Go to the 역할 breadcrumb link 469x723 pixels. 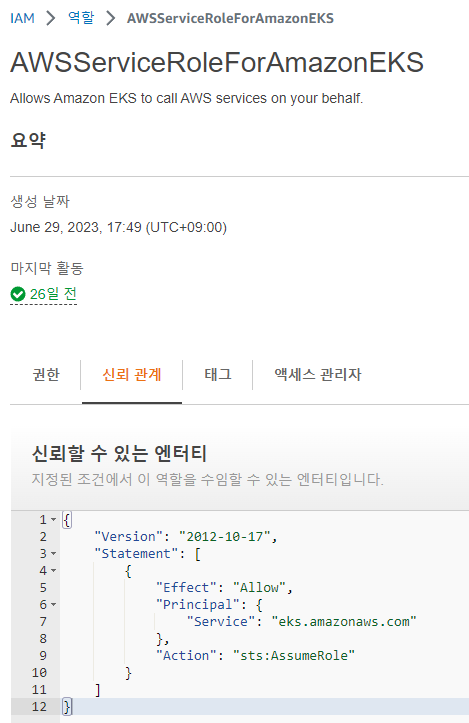click(81, 18)
